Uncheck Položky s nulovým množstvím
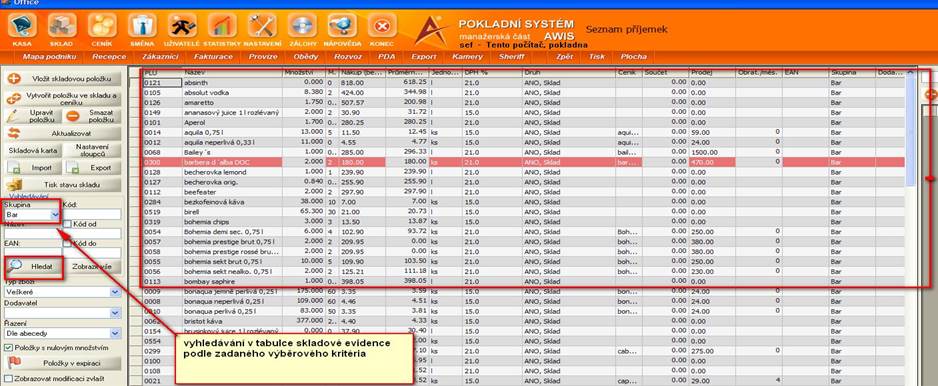The height and width of the screenshot is (386, 938). coord(8,347)
